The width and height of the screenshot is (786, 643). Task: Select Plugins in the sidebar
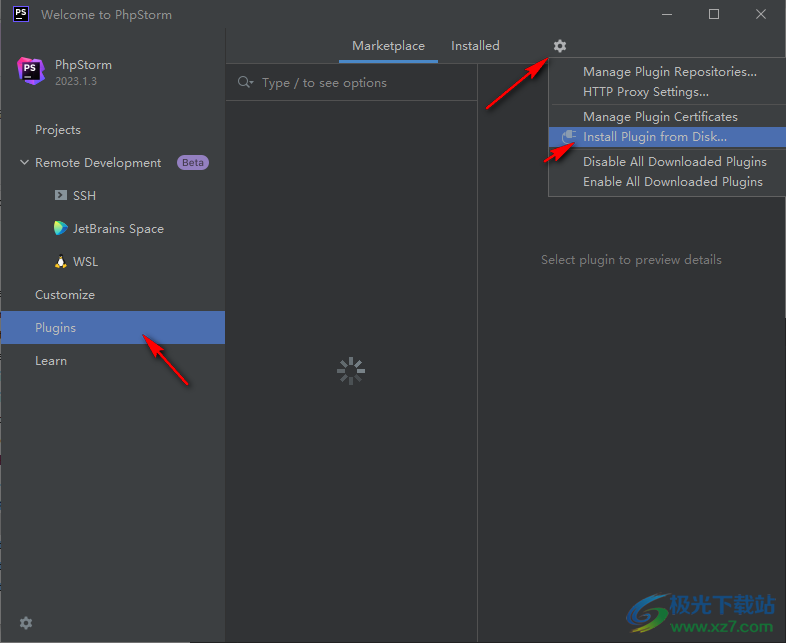(x=113, y=327)
